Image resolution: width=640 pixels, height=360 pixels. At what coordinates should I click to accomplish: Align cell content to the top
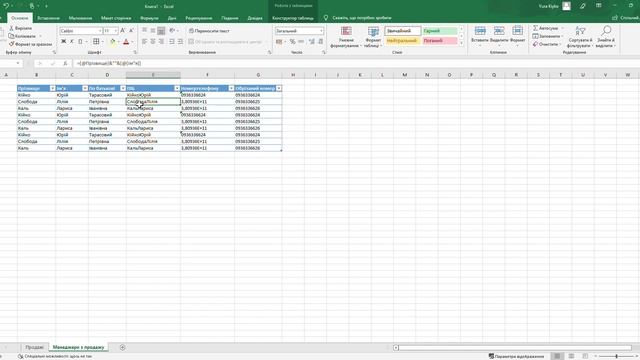(144, 31)
